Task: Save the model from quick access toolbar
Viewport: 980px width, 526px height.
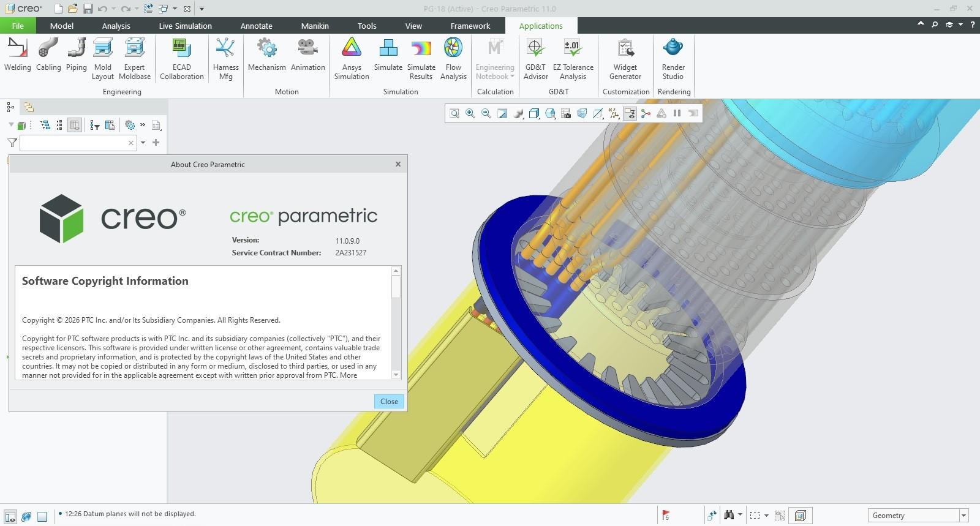Action: click(x=88, y=9)
